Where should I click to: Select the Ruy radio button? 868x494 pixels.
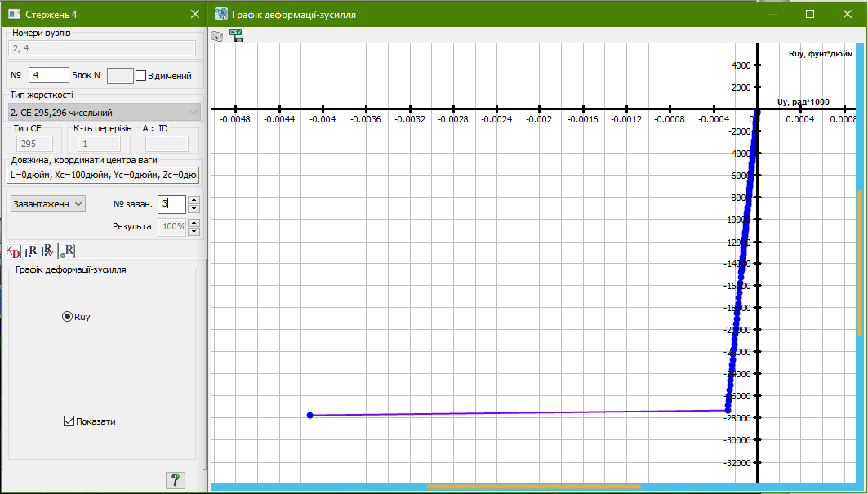[67, 317]
